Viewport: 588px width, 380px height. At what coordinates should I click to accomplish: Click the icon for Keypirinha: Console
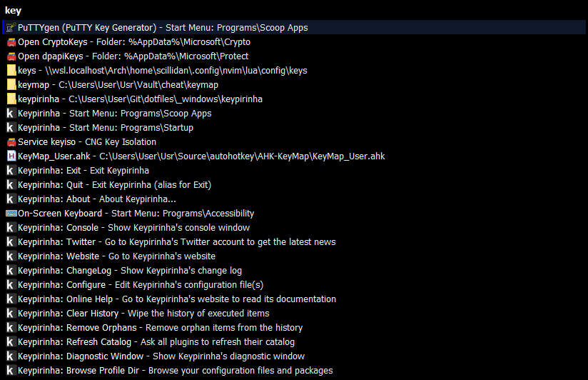pos(11,227)
